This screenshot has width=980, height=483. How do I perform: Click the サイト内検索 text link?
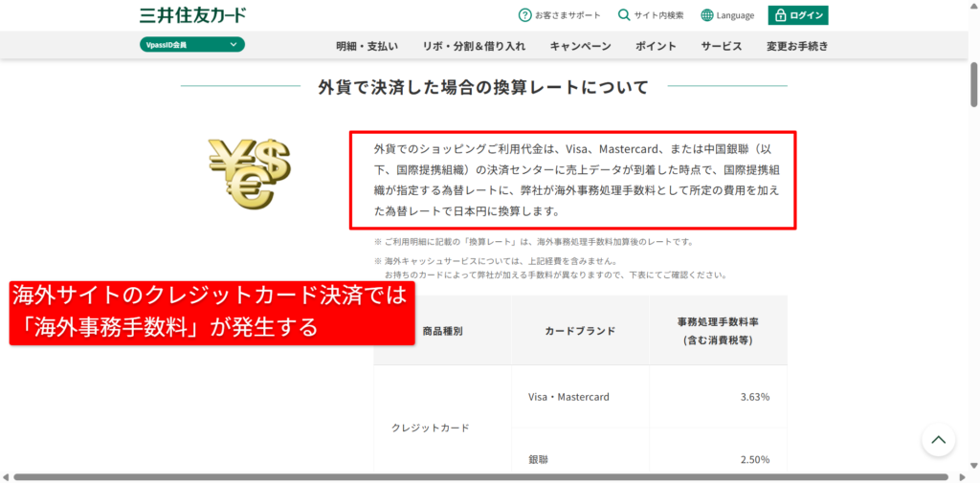[658, 15]
